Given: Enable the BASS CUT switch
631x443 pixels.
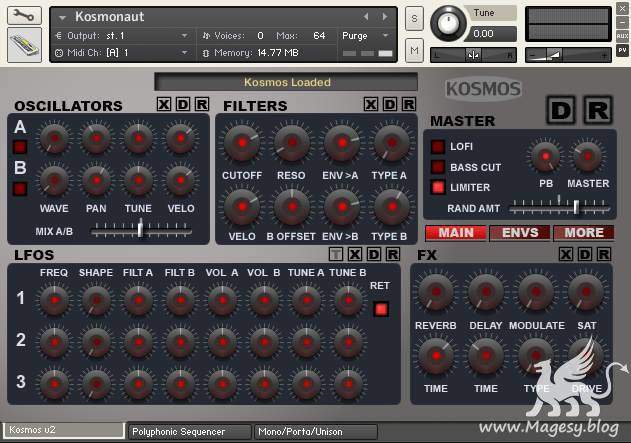Looking at the screenshot, I should pyautogui.click(x=438, y=167).
